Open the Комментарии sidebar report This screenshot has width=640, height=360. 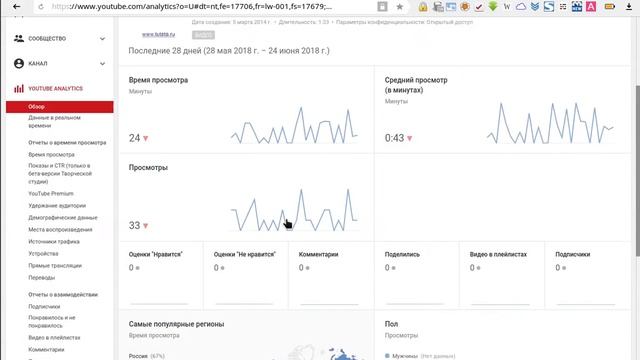click(47, 349)
